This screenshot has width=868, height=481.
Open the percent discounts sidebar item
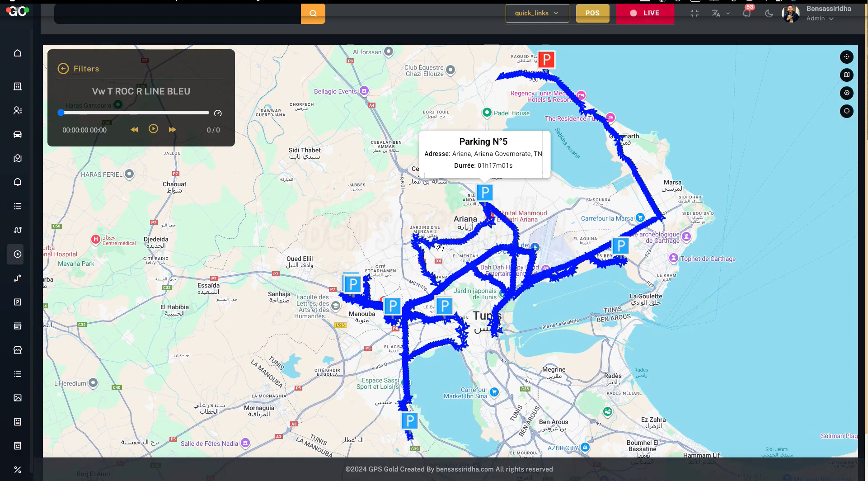pyautogui.click(x=18, y=470)
